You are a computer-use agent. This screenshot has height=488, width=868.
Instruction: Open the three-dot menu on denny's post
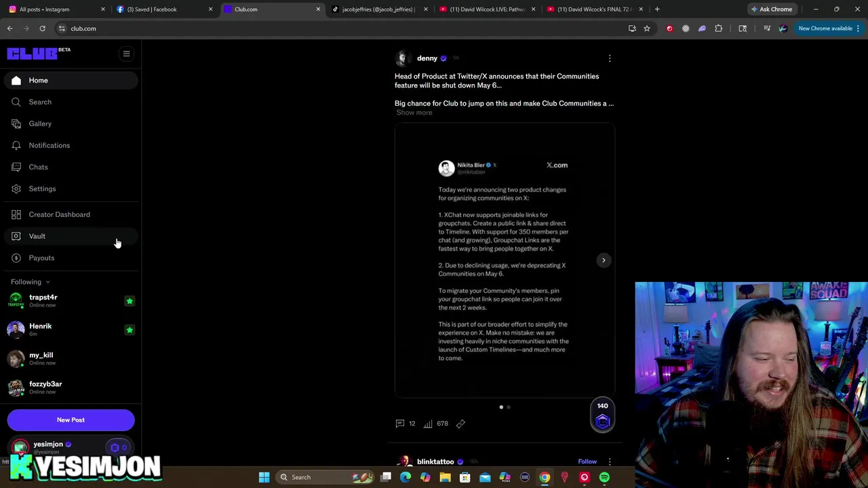click(x=610, y=59)
